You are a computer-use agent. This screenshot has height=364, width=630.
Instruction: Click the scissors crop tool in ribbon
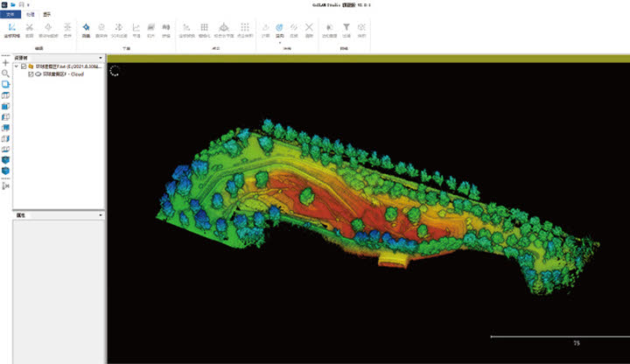pyautogui.click(x=29, y=29)
